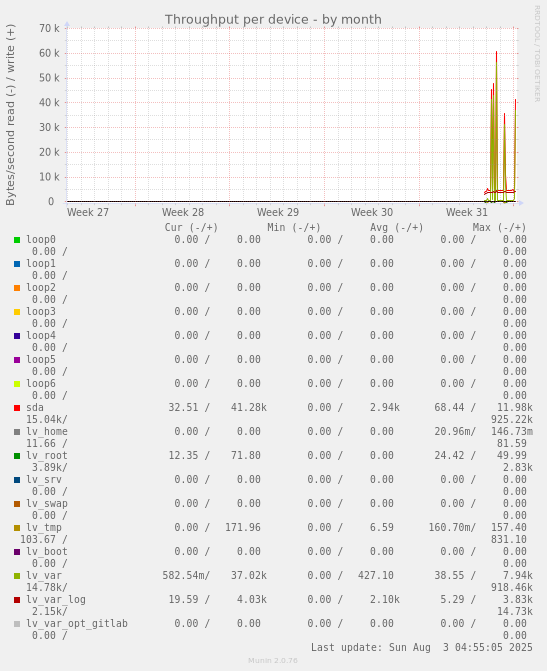
Task: Click the lv_var olive legend swatch
Action: 17,576
